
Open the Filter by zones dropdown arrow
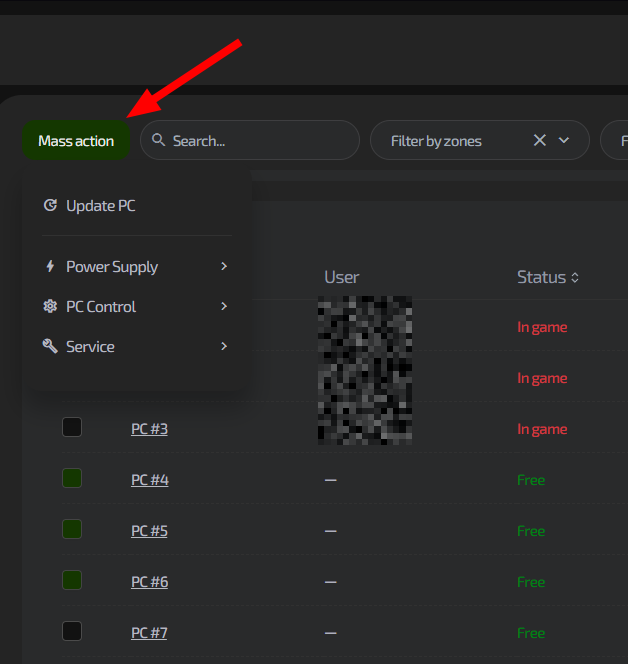coord(564,141)
